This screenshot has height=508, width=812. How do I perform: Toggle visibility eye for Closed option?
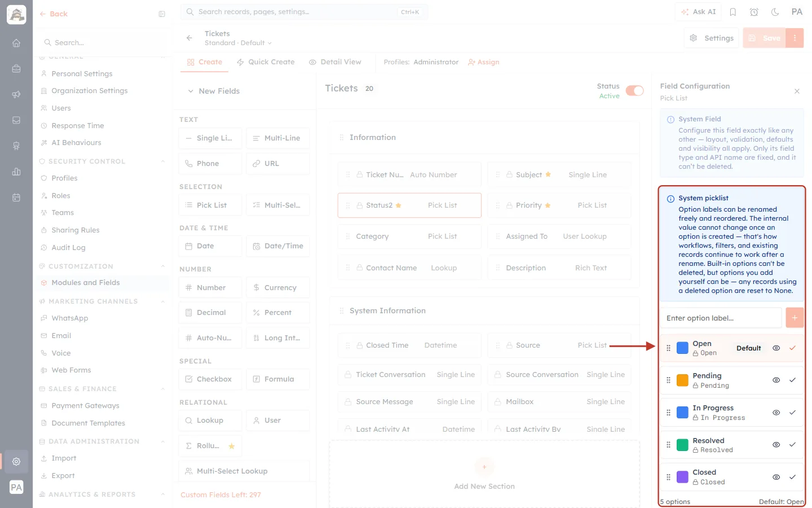point(776,477)
